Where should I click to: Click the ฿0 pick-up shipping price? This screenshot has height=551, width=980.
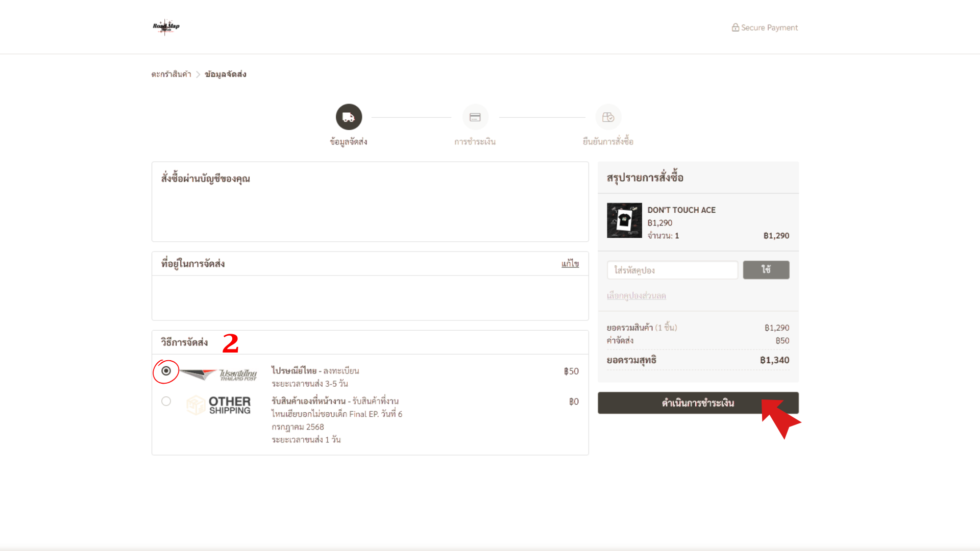574,402
